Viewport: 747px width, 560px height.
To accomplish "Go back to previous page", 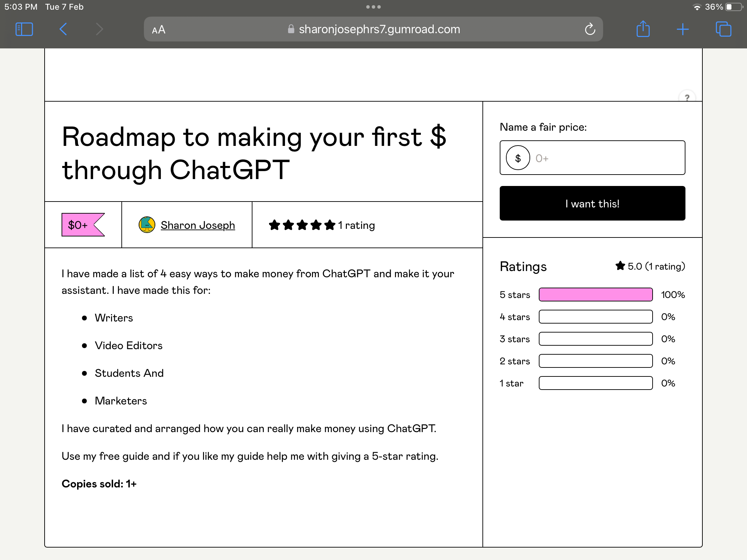I will click(x=63, y=29).
